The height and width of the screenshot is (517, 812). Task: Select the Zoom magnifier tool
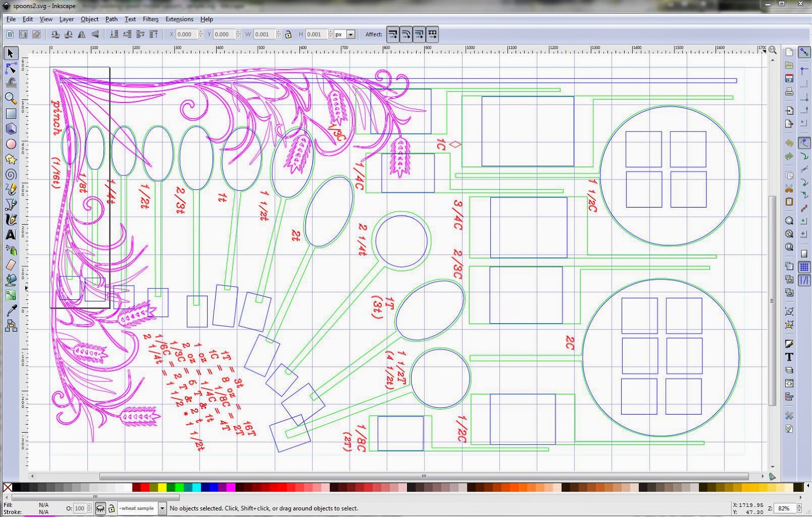(11, 98)
